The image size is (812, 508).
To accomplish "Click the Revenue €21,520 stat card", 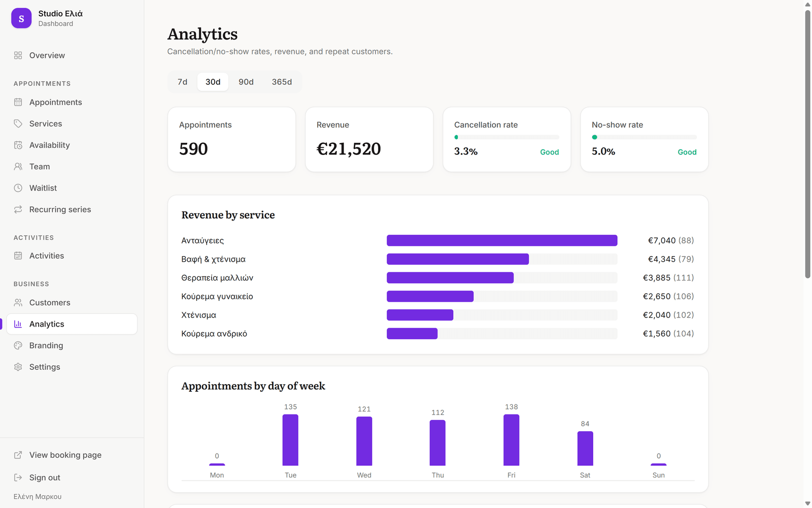I will pyautogui.click(x=369, y=139).
